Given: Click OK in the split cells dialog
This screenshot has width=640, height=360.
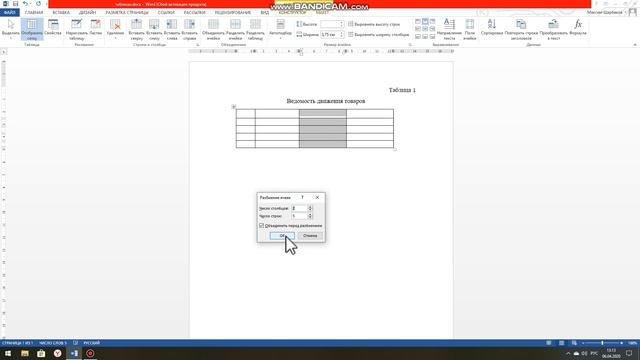Looking at the screenshot, I should (282, 236).
